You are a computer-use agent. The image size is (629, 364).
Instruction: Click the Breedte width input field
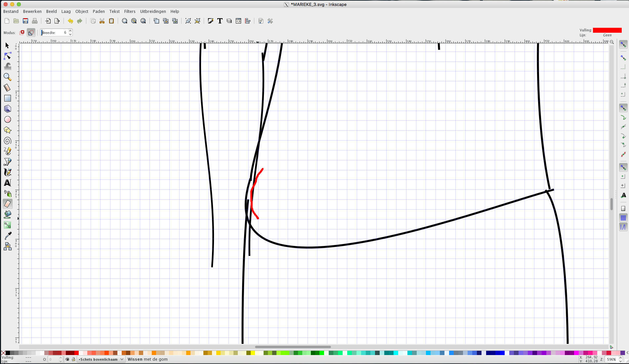(54, 32)
